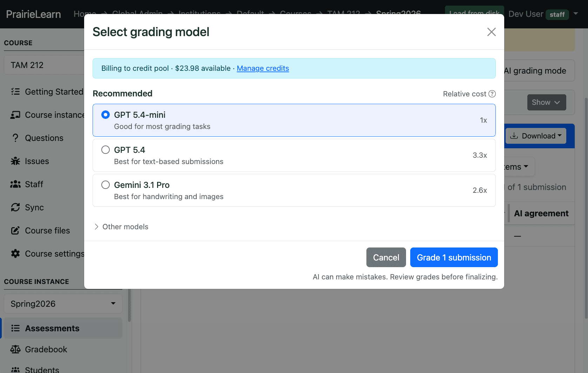Open the Dev User account dropdown arrow

pyautogui.click(x=576, y=14)
